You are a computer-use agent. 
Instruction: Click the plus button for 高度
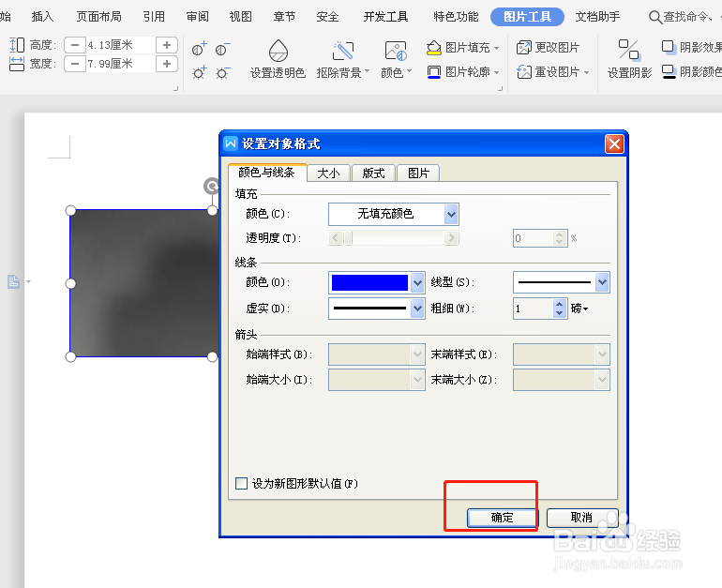[x=167, y=45]
